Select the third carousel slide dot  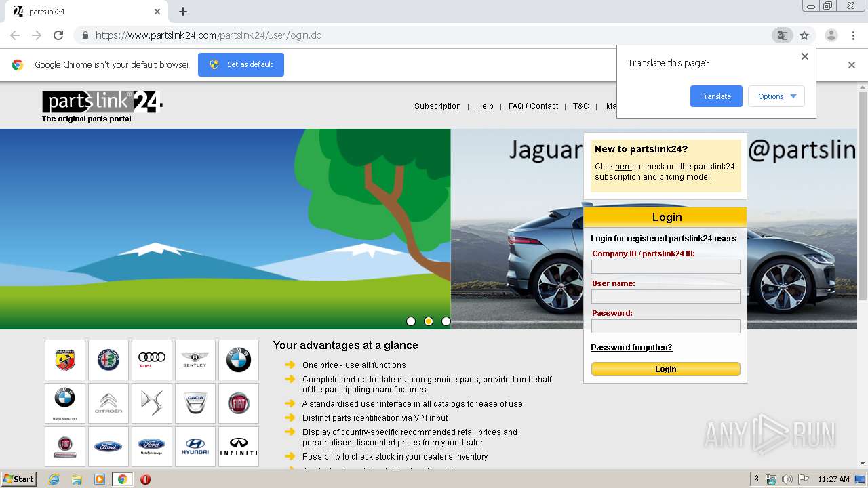[446, 321]
